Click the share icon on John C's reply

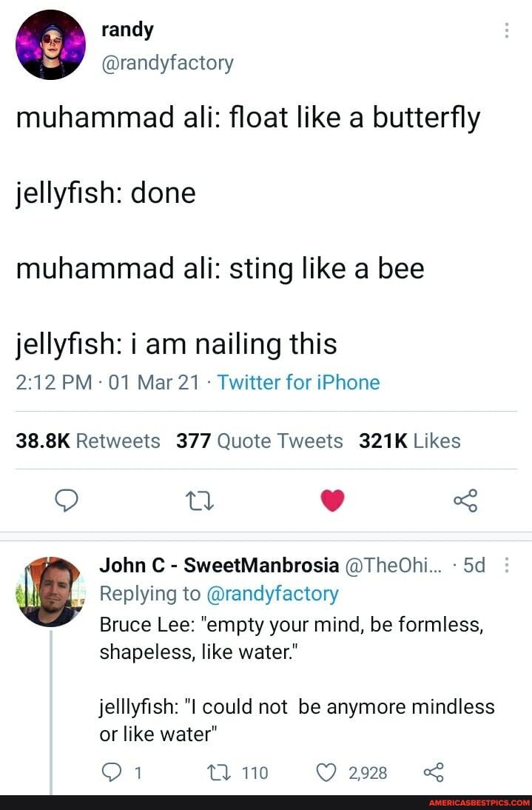pyautogui.click(x=434, y=772)
